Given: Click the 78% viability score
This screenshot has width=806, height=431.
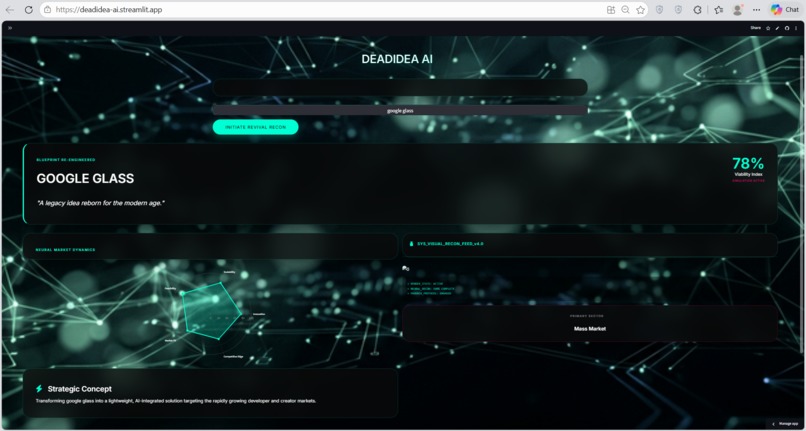Looking at the screenshot, I should [x=748, y=164].
